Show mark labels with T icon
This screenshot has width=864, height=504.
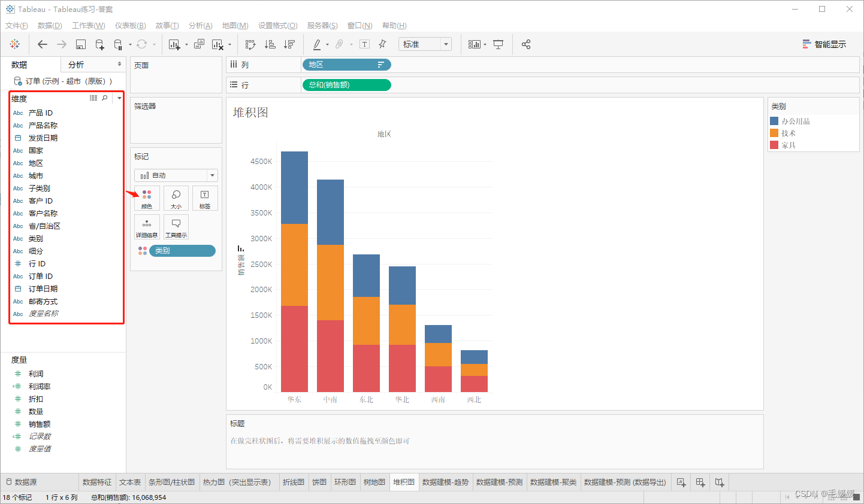click(x=364, y=44)
